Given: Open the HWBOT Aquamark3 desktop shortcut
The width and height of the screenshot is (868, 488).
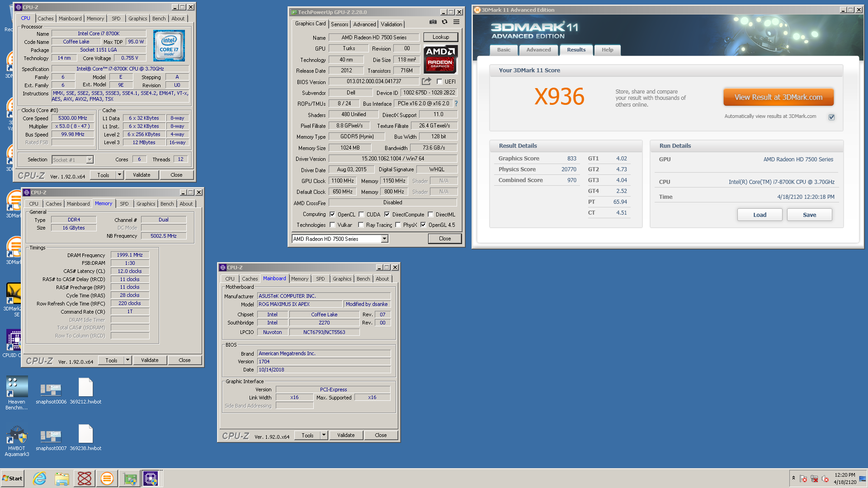Looking at the screenshot, I should (17, 441).
